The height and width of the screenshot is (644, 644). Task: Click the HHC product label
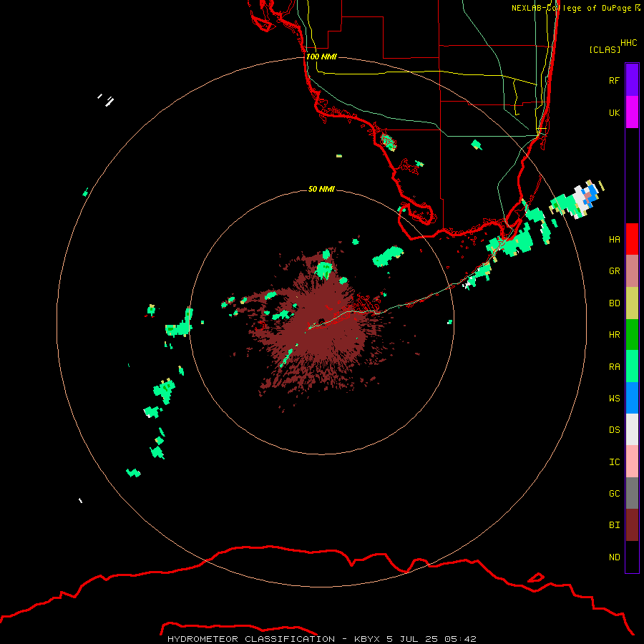coord(628,43)
